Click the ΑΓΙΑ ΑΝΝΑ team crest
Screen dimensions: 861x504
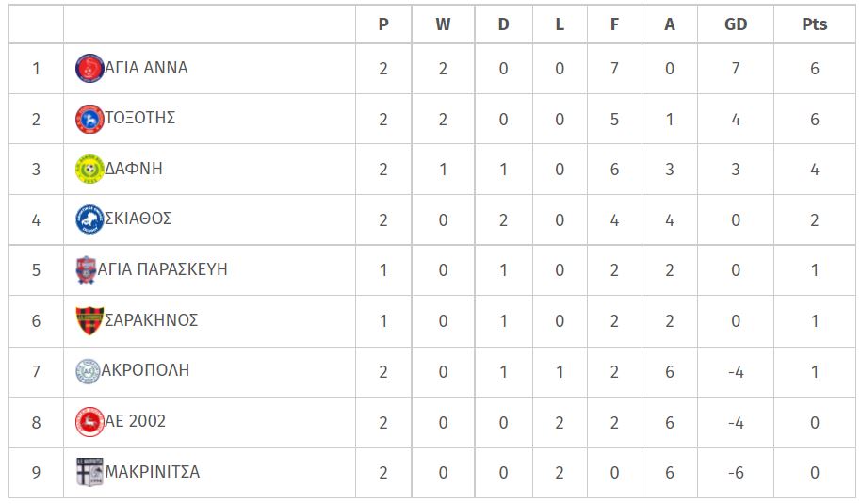(x=89, y=68)
